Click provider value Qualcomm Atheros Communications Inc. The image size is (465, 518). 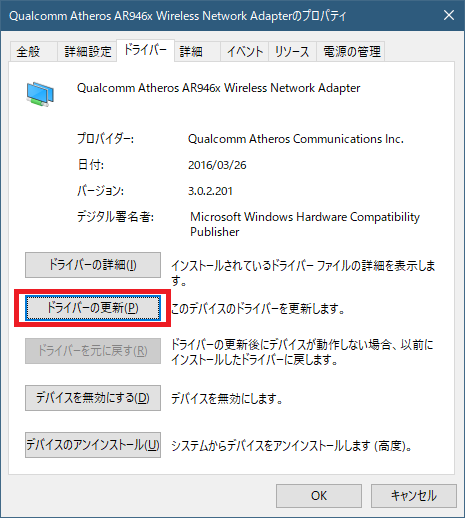coord(296,139)
